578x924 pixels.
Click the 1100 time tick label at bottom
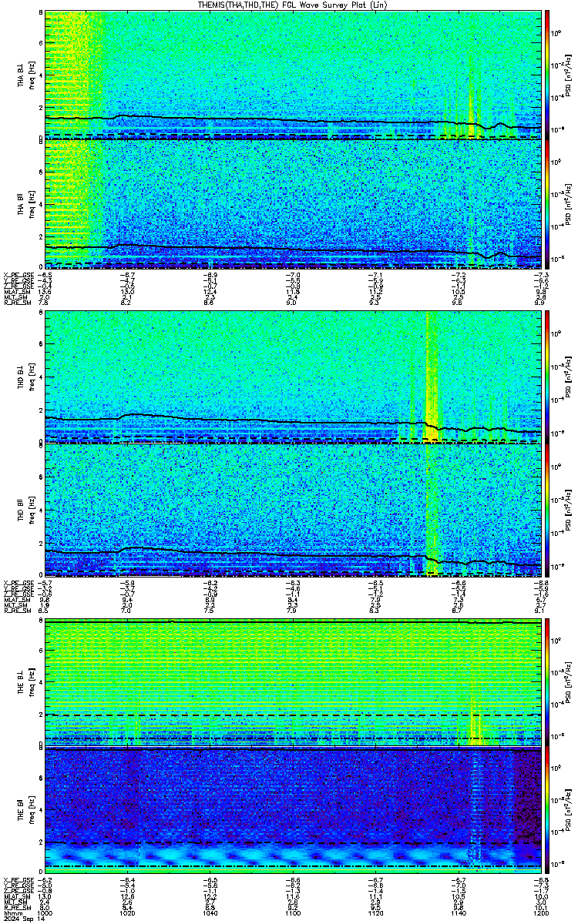point(294,913)
